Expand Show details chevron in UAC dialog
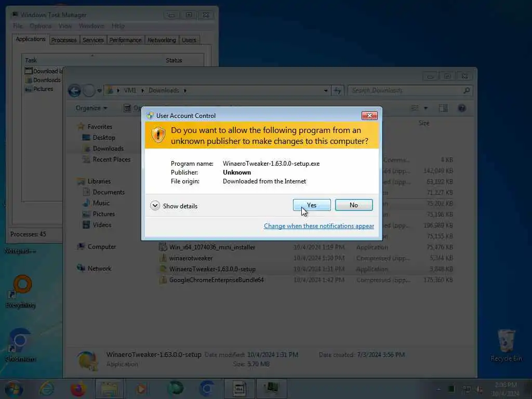This screenshot has width=532, height=399. (x=155, y=206)
